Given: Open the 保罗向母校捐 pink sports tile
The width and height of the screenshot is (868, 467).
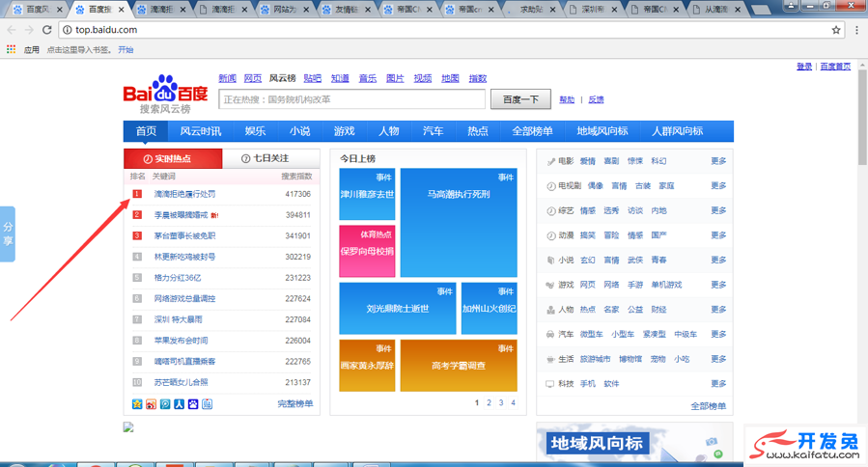Looking at the screenshot, I should [x=367, y=251].
